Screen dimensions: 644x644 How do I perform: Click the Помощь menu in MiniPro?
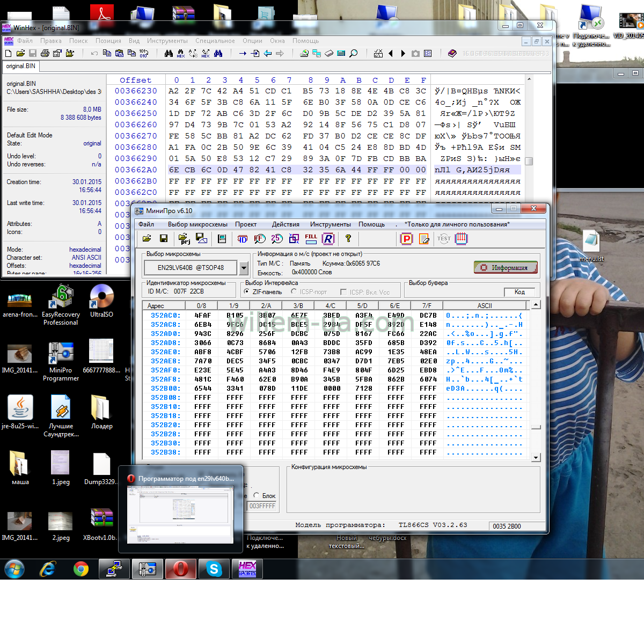[x=371, y=224]
